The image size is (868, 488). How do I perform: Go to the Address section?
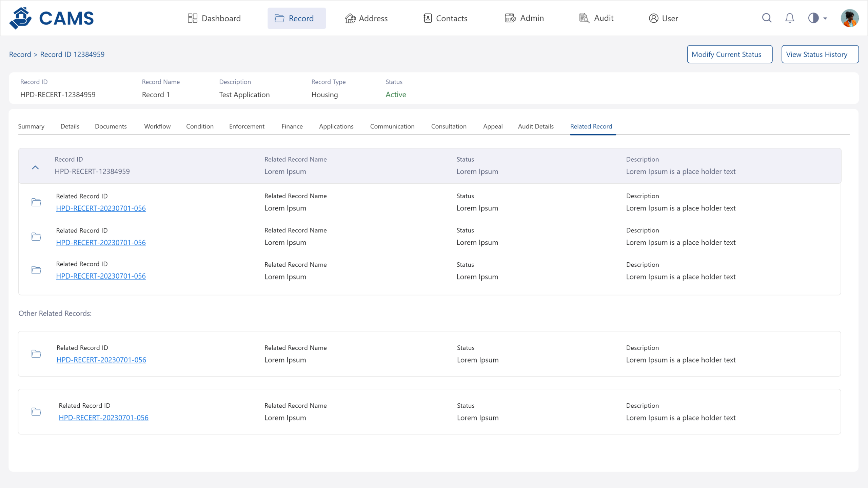pyautogui.click(x=366, y=18)
